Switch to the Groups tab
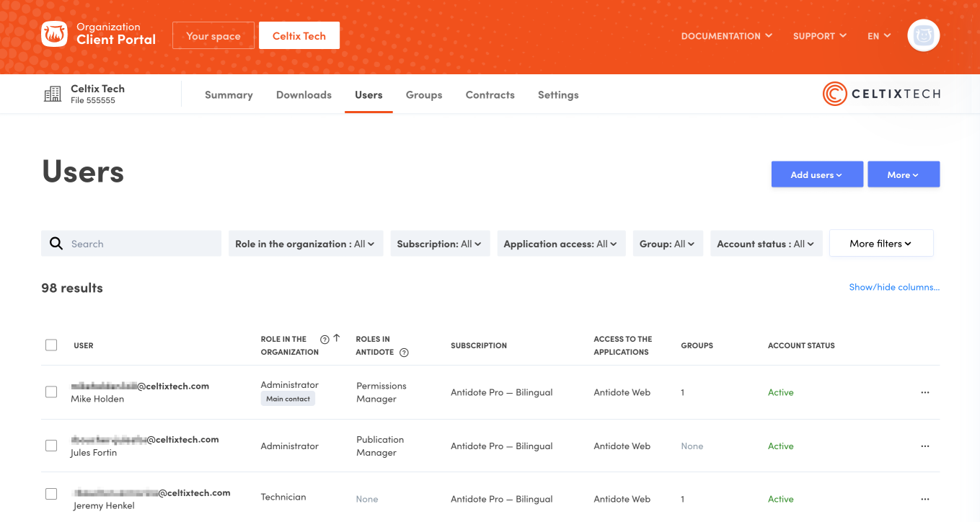This screenshot has width=980, height=522. tap(424, 94)
